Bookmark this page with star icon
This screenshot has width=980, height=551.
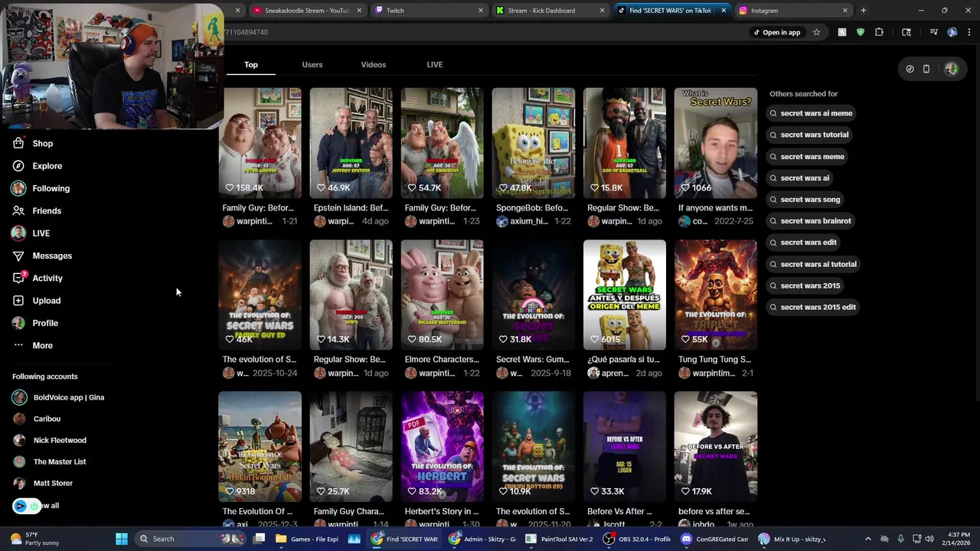pos(816,32)
